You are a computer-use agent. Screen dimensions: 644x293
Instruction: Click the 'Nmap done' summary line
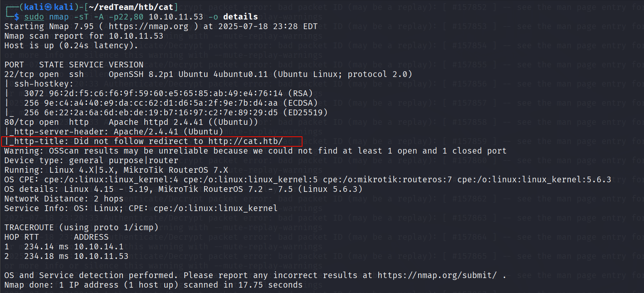tap(154, 285)
